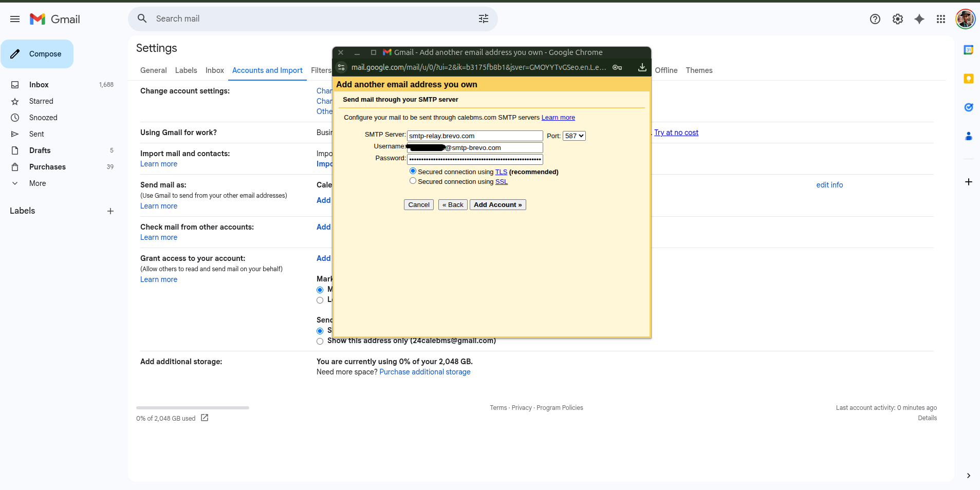This screenshot has width=980, height=490.
Task: Click the Gmail logo
Action: coord(55,19)
